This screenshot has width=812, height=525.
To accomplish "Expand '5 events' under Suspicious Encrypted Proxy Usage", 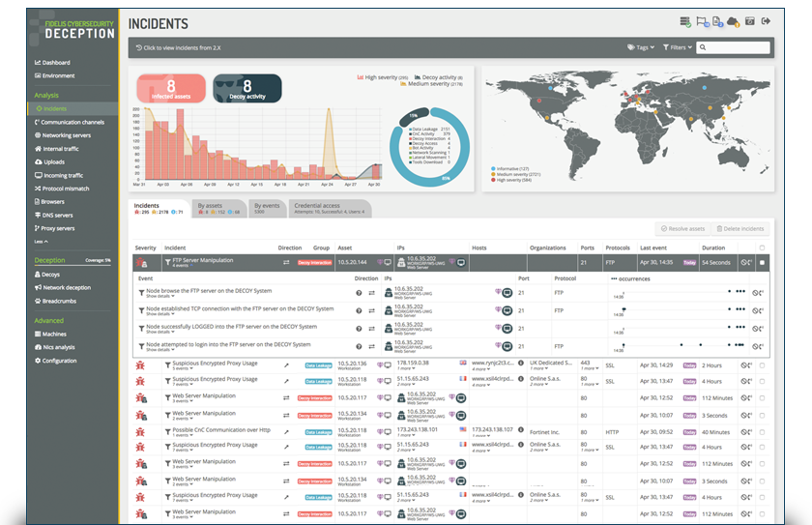I will pos(182,368).
